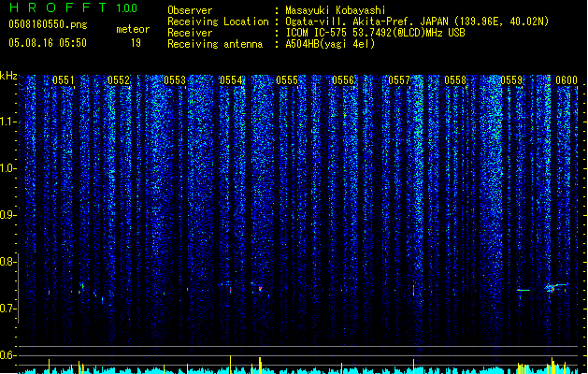
Task: Click the tall yellow spike after 0554 in level graph
Action: (260, 365)
